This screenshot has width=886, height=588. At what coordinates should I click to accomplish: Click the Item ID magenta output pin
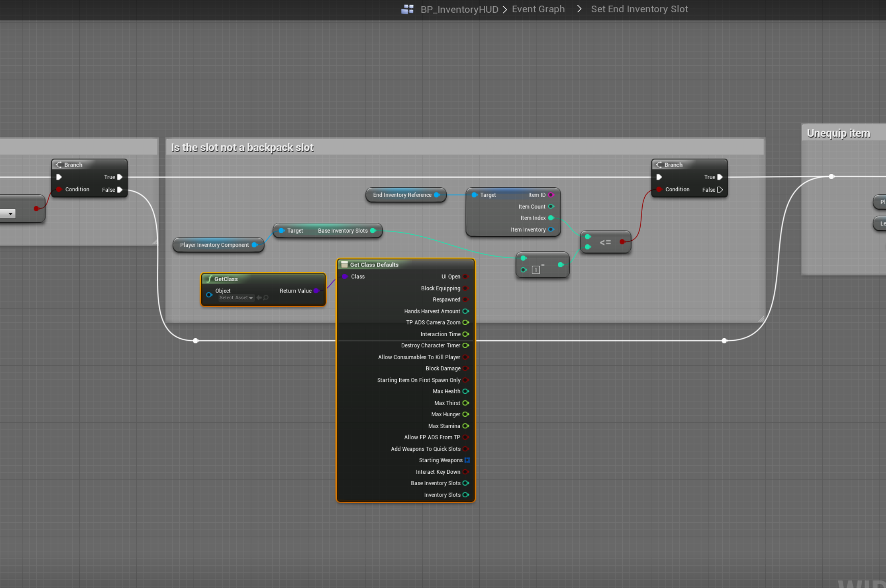[551, 195]
